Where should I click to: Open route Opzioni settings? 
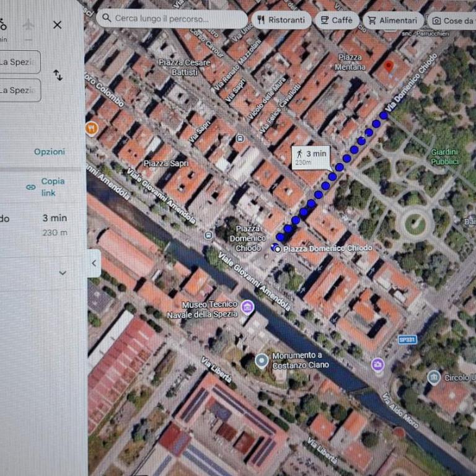tap(50, 151)
